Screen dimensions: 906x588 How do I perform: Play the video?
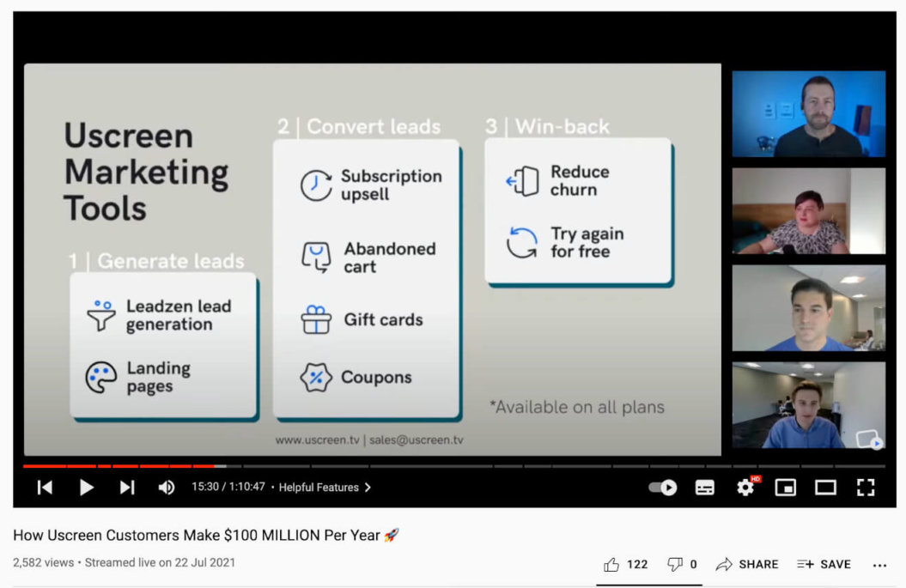tap(87, 488)
